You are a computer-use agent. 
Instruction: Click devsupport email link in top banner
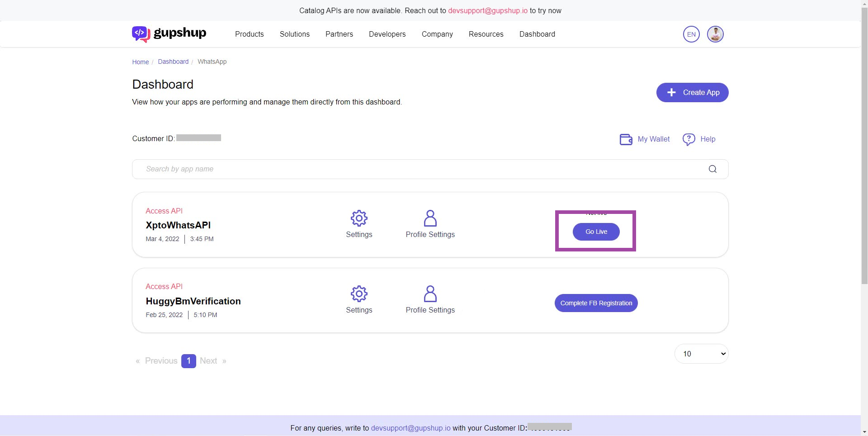tap(487, 10)
